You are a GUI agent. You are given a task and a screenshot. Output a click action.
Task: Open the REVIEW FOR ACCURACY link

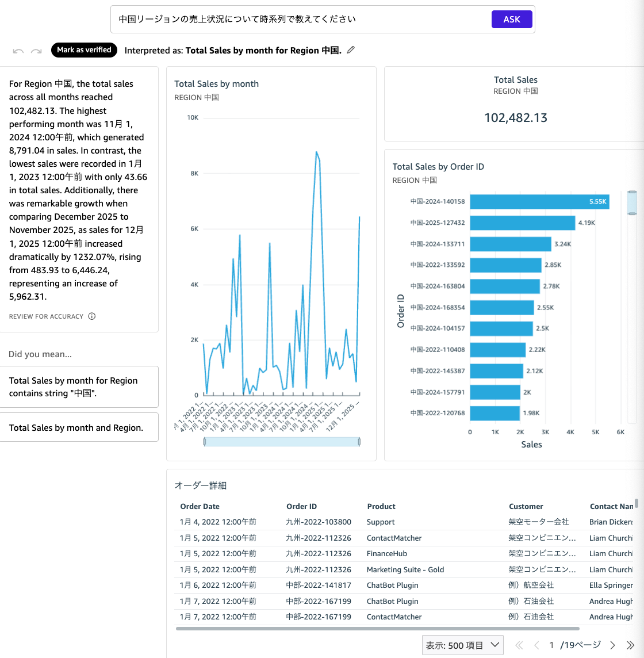click(x=46, y=316)
